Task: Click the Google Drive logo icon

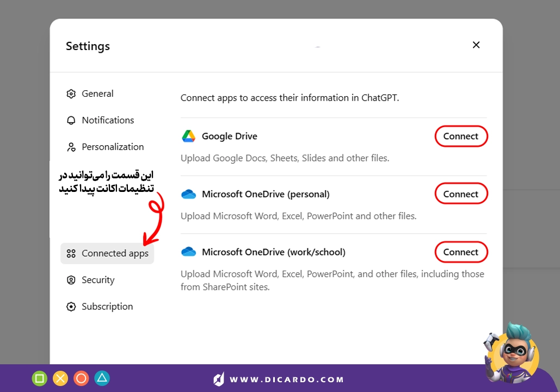Action: click(x=188, y=136)
